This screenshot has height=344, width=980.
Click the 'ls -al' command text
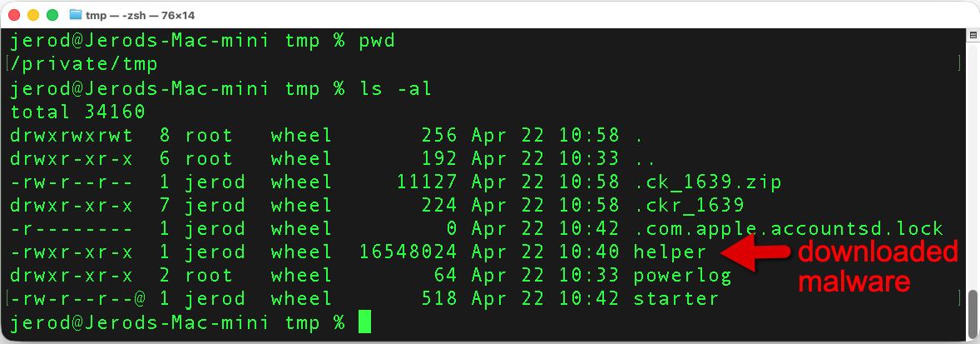[395, 87]
